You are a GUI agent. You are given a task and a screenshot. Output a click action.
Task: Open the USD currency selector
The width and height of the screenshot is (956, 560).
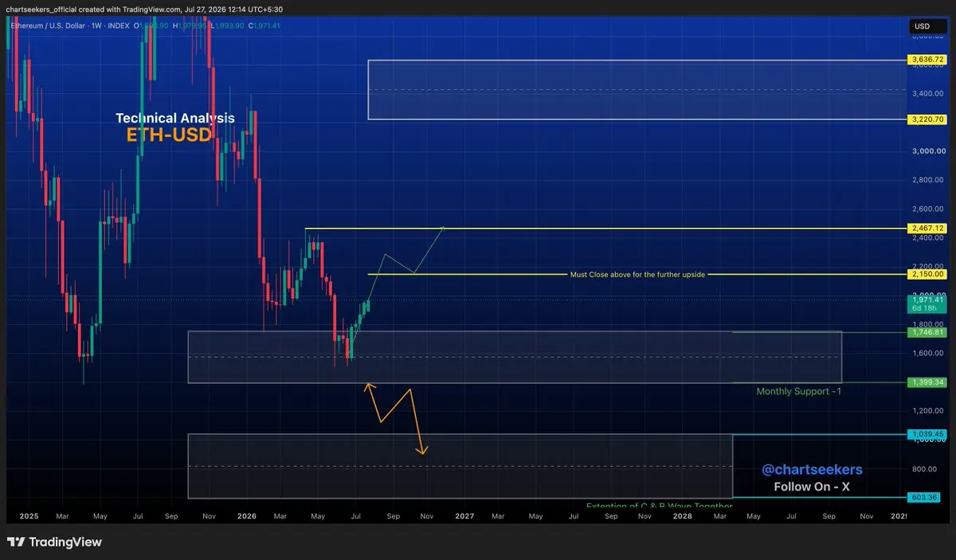click(928, 26)
